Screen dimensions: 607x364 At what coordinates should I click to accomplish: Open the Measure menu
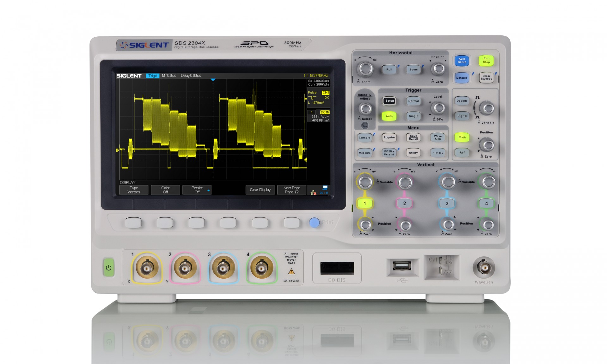(365, 153)
